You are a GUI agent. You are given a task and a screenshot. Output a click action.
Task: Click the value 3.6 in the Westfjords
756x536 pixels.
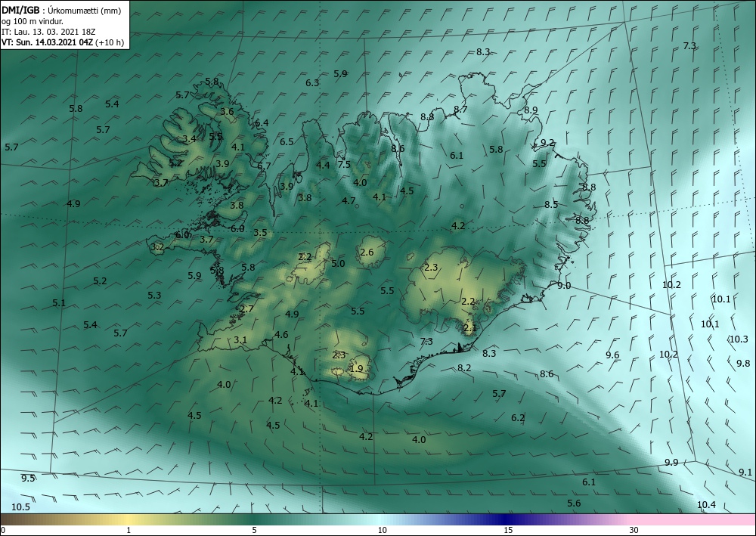(227, 112)
